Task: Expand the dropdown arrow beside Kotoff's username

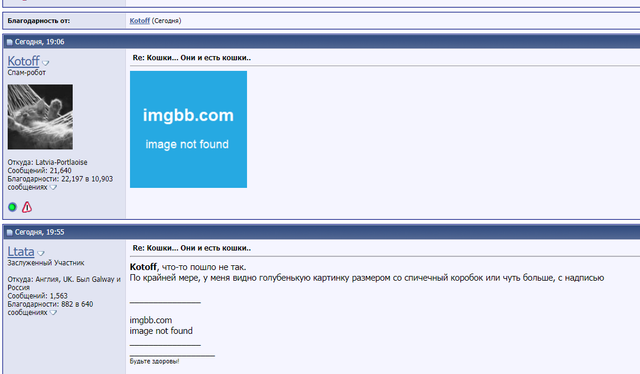Action: (46, 63)
